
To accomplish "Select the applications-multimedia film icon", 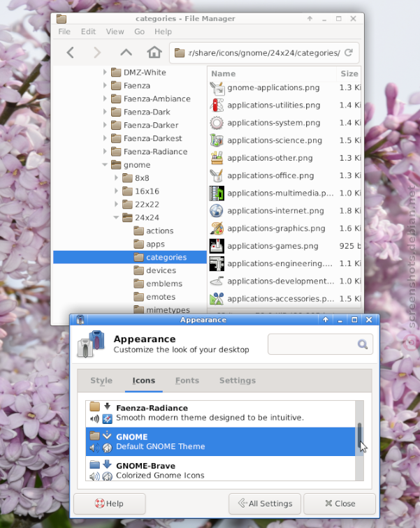I will tap(217, 193).
